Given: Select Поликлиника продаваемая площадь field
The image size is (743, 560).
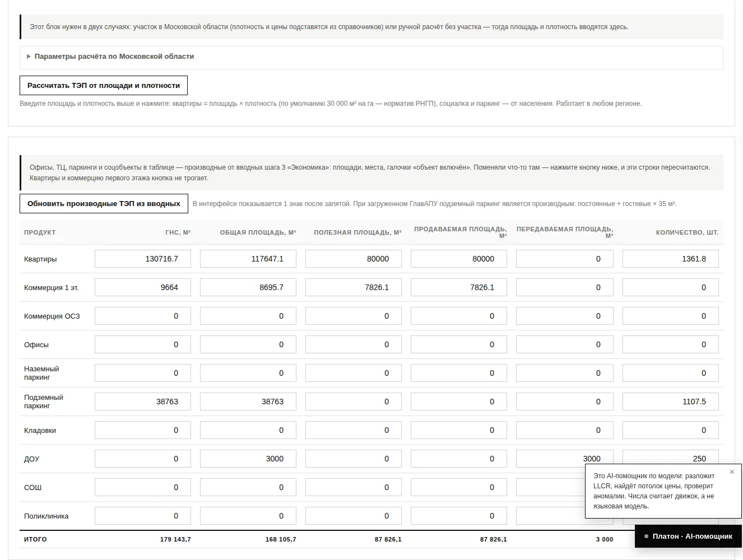Looking at the screenshot, I should 459,516.
